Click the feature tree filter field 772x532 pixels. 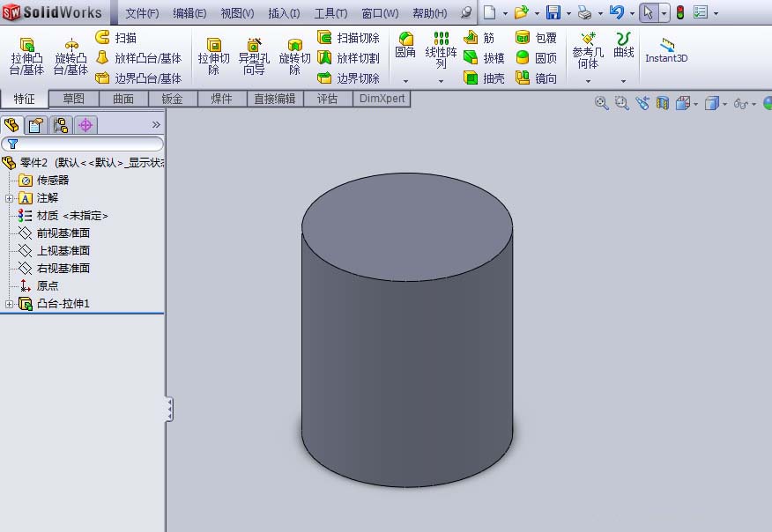[83, 144]
